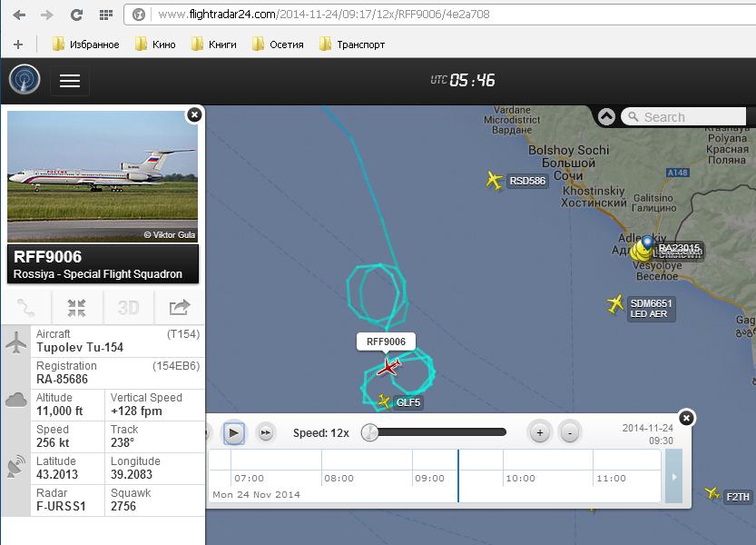This screenshot has height=545, width=756.
Task: Open the browser apps grid icon
Action: point(105,15)
